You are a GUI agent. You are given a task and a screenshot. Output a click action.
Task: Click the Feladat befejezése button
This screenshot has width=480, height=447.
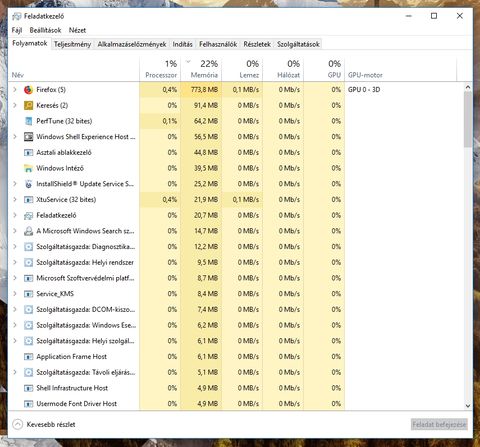point(439,425)
